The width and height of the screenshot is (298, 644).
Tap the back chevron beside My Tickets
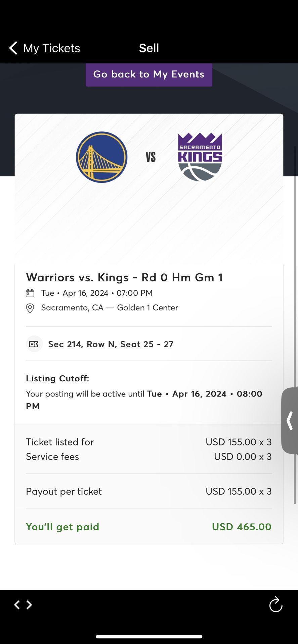[13, 48]
